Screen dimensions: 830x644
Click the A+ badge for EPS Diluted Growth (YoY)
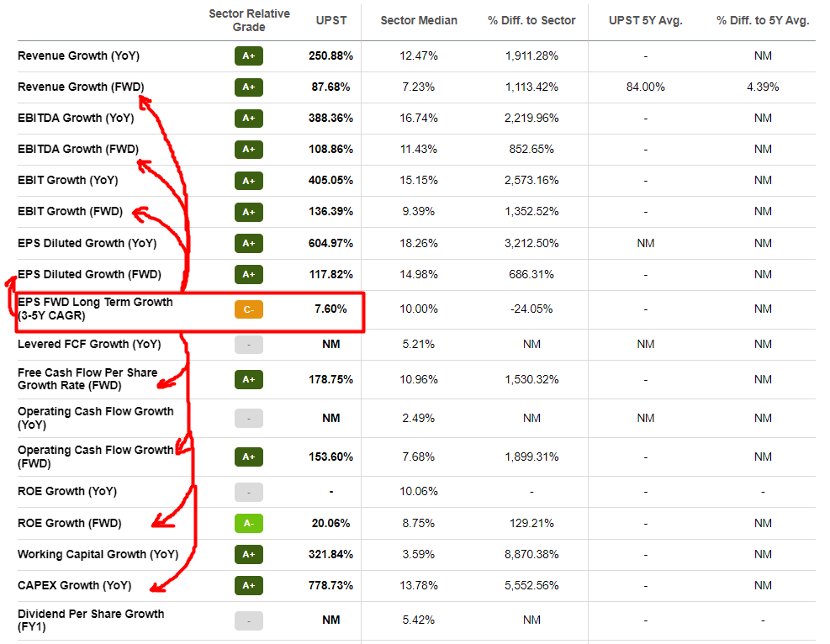[249, 244]
